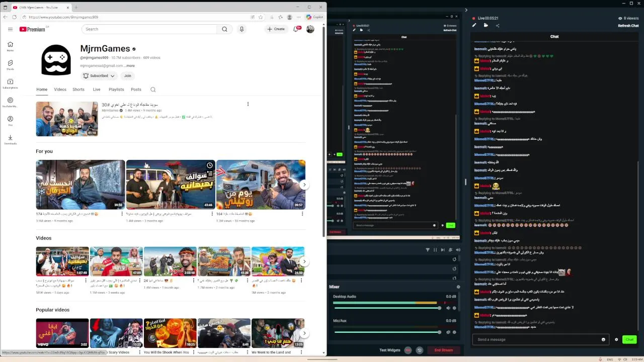Click green Chat send button
Viewport: 644px width, 362px height.
(629, 339)
